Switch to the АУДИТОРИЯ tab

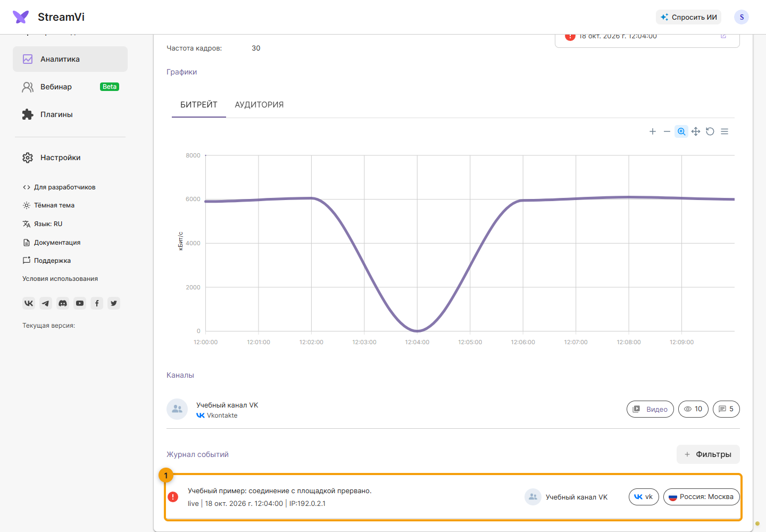point(259,105)
